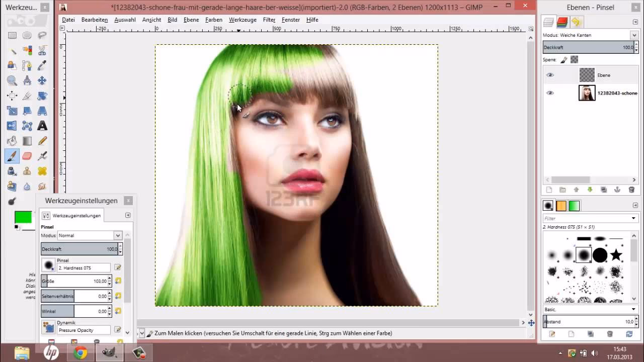The image size is (644, 362).
Task: Enable the alpha channel lock in Sperre
Action: tap(574, 59)
